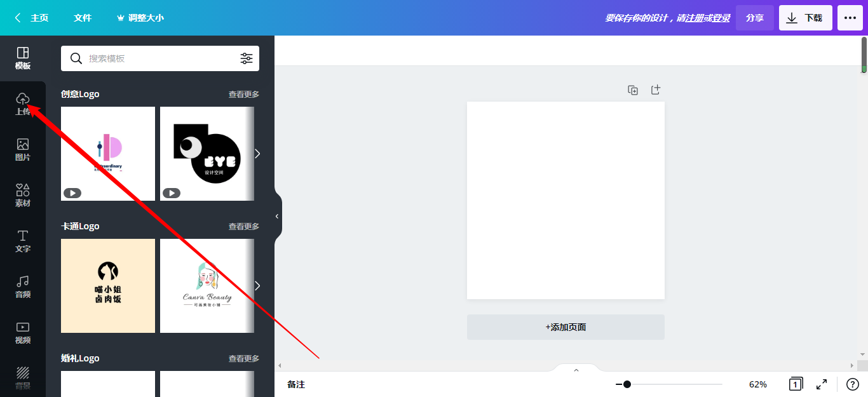Click the add new page icon above canvas
Screen dimensions: 868x397
(x=656, y=90)
